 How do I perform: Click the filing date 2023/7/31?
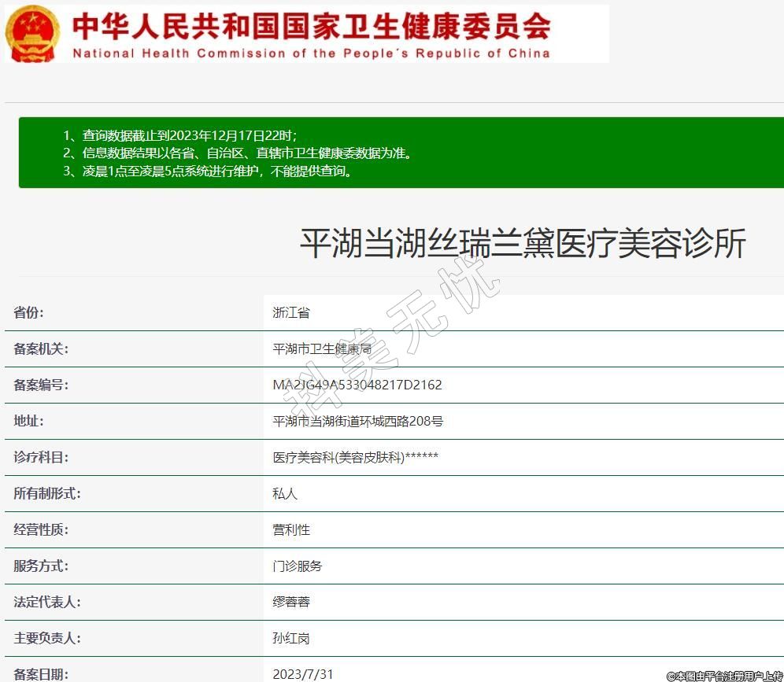[303, 673]
